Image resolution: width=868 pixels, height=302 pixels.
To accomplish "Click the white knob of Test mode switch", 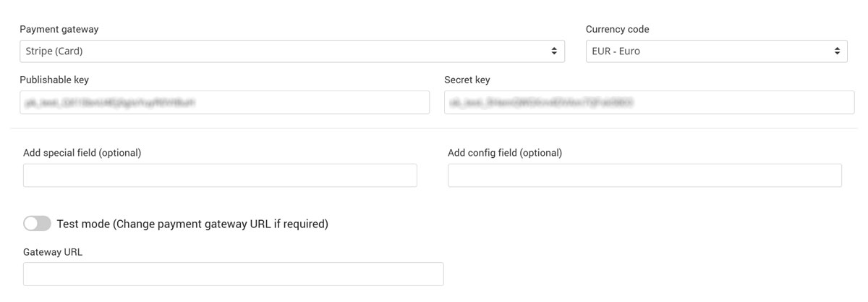I will point(31,224).
